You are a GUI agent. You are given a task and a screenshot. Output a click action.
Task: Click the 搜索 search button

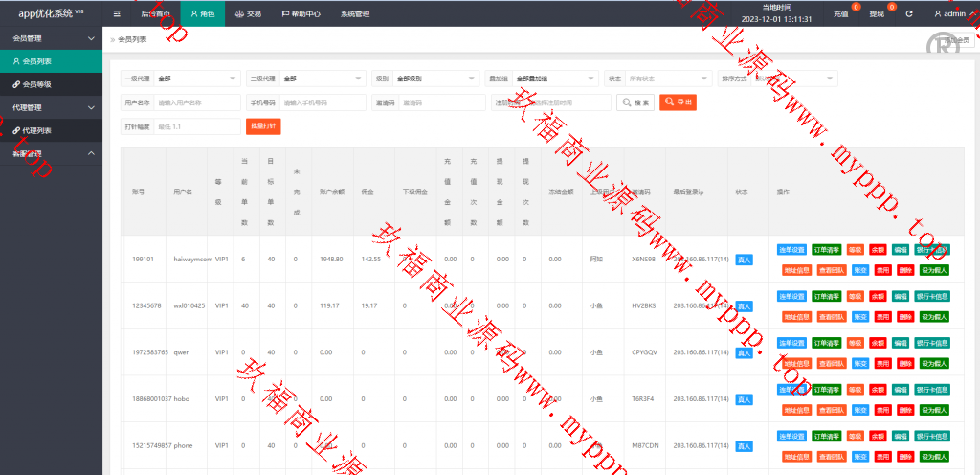(x=635, y=102)
